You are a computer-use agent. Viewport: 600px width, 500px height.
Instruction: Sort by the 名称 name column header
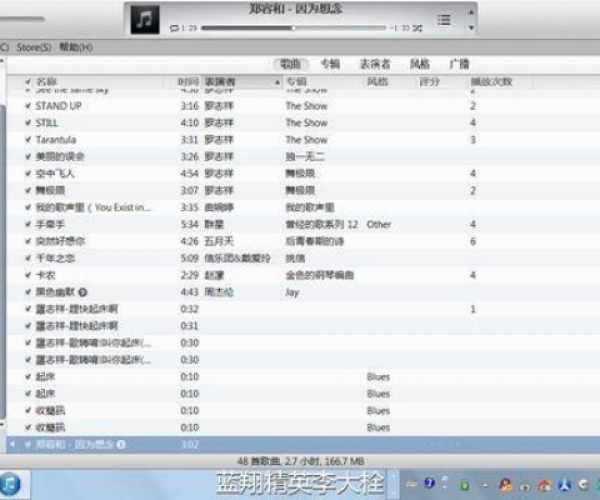(46, 81)
